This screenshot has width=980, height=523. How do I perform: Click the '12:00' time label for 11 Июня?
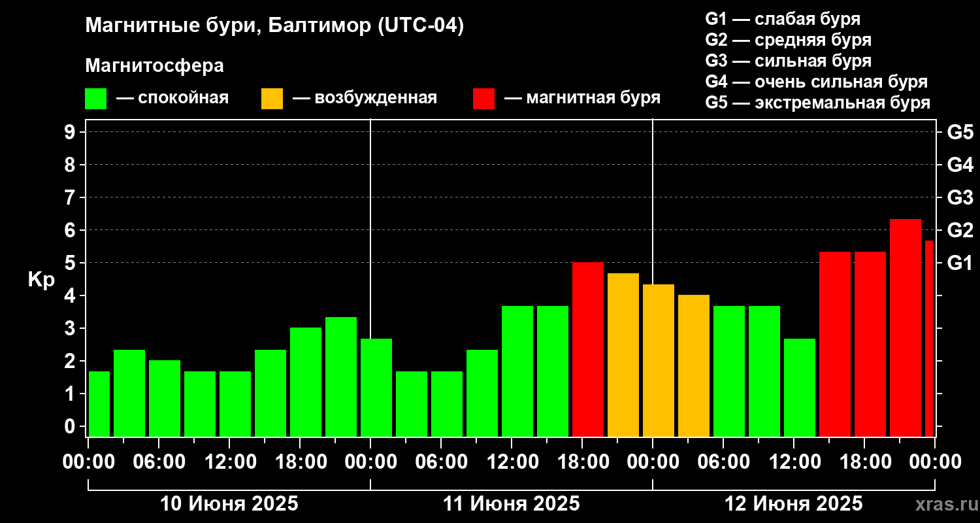(512, 462)
